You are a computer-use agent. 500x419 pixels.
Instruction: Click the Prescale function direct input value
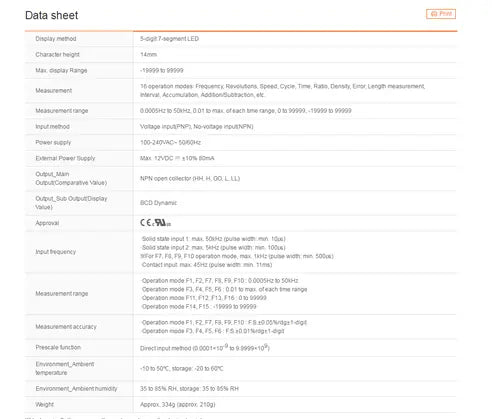click(205, 348)
